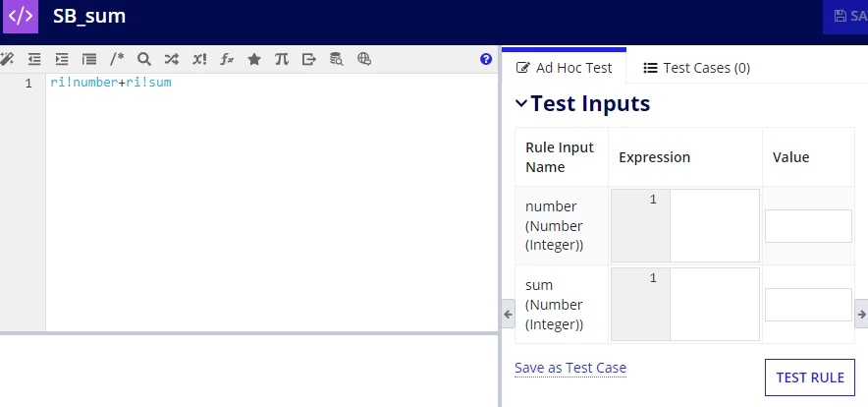Open the Test Cases (0) tab
Screen dimensions: 868x407
click(696, 68)
